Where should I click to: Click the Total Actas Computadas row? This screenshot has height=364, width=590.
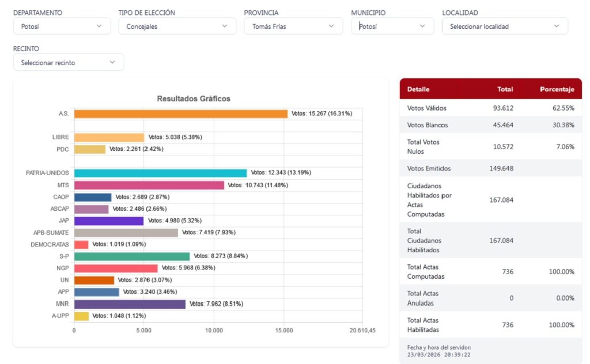tap(490, 271)
